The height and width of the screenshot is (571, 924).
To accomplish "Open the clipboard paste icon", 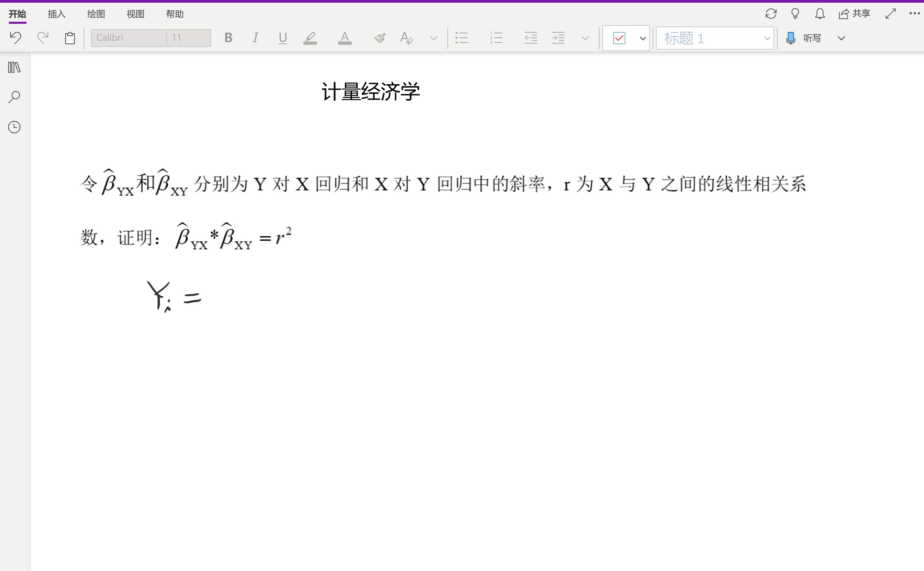I will pos(70,38).
